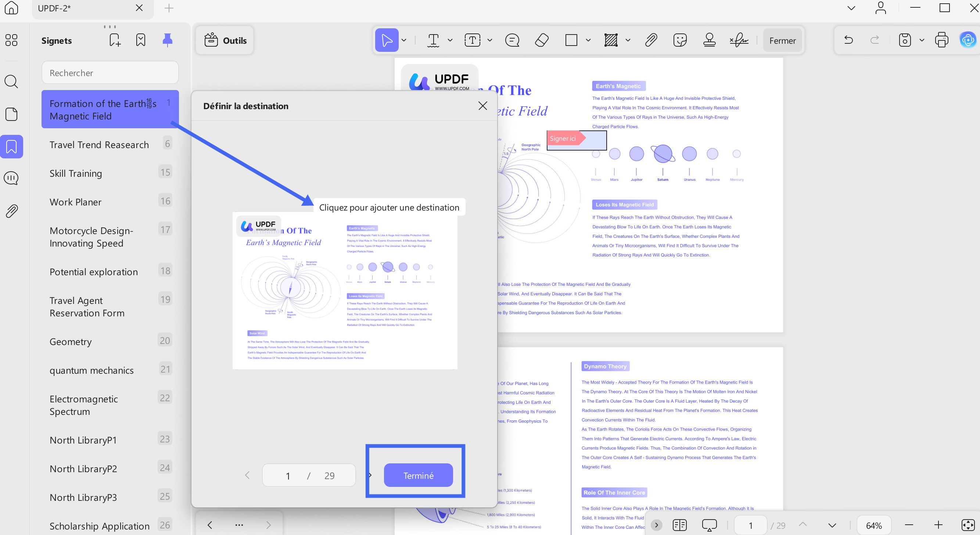The width and height of the screenshot is (980, 535).
Task: Open the attachments panel in left sidebar
Action: click(x=11, y=211)
